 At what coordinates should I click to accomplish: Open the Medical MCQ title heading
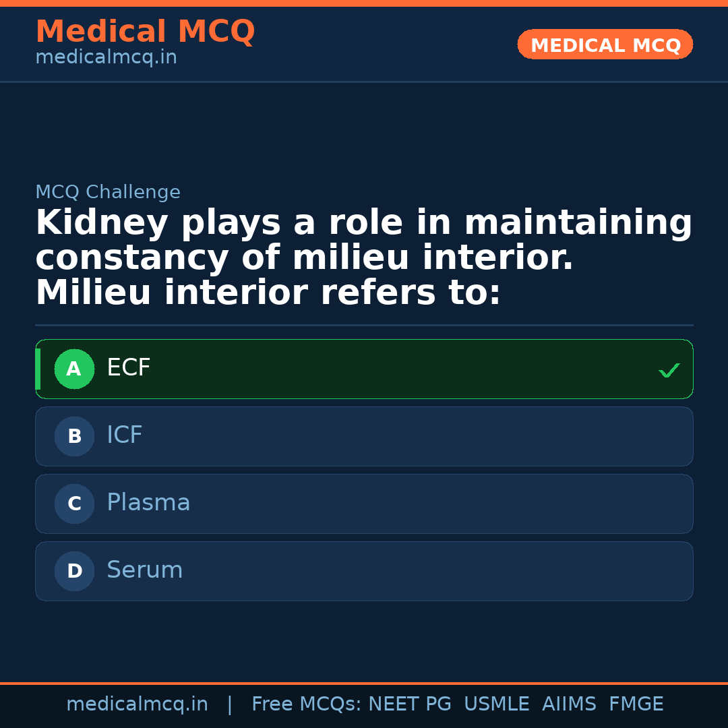pos(145,32)
